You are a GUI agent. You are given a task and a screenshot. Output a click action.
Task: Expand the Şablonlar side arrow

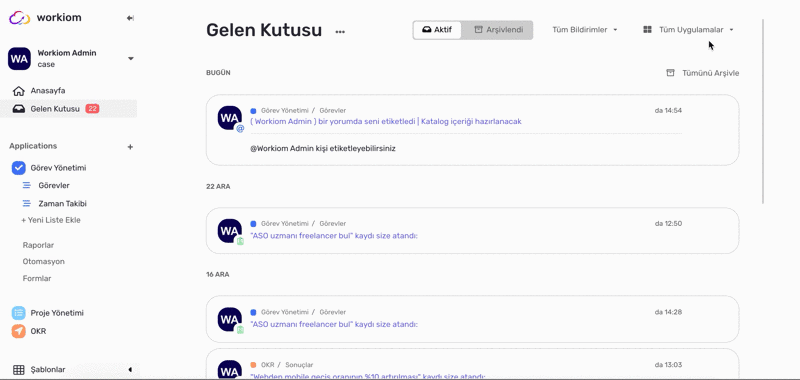pos(130,369)
